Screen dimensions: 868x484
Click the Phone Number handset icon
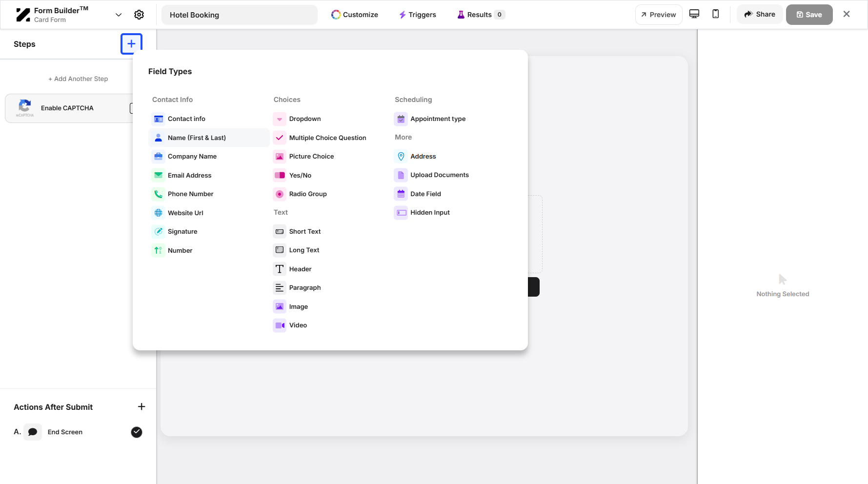point(159,194)
